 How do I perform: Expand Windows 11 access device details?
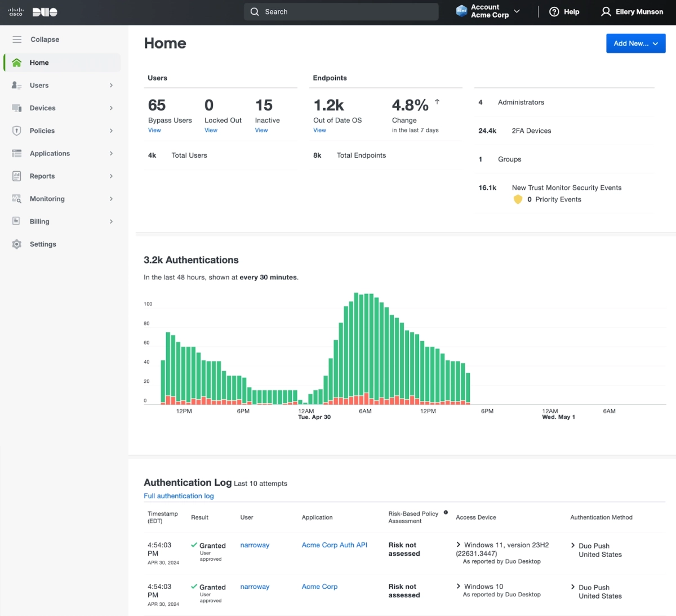click(459, 544)
